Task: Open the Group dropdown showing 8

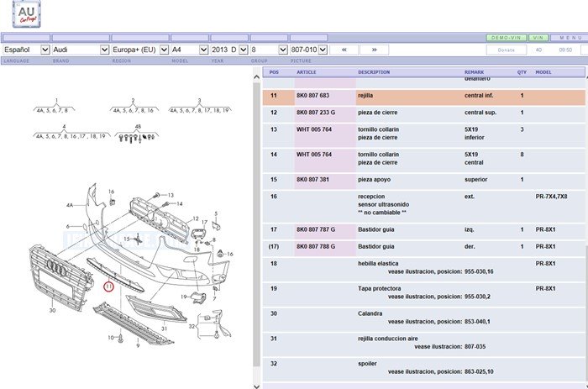Action: click(x=269, y=50)
